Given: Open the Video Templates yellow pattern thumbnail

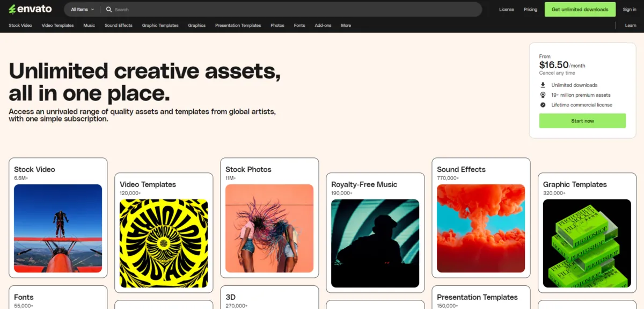Looking at the screenshot, I should pos(164,243).
